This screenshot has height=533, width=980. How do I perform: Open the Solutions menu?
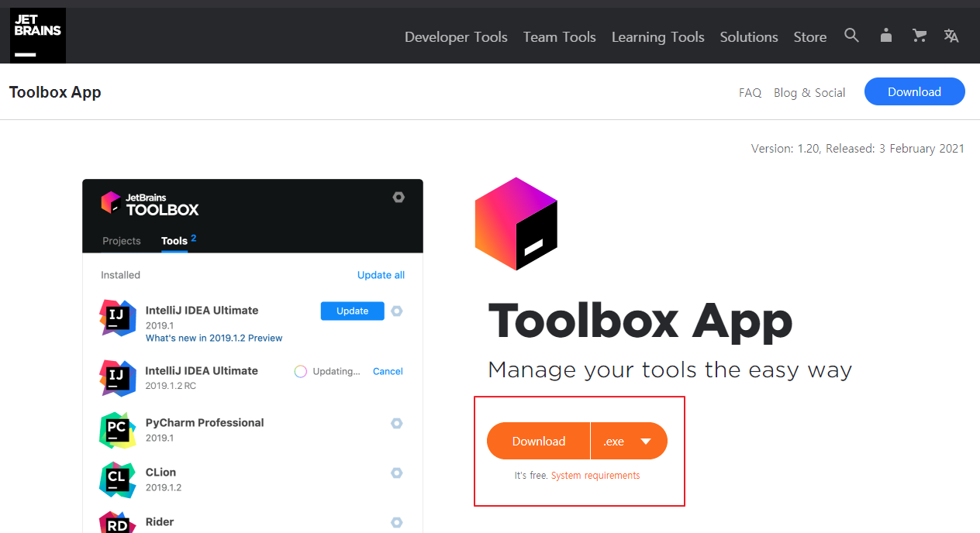(x=749, y=36)
